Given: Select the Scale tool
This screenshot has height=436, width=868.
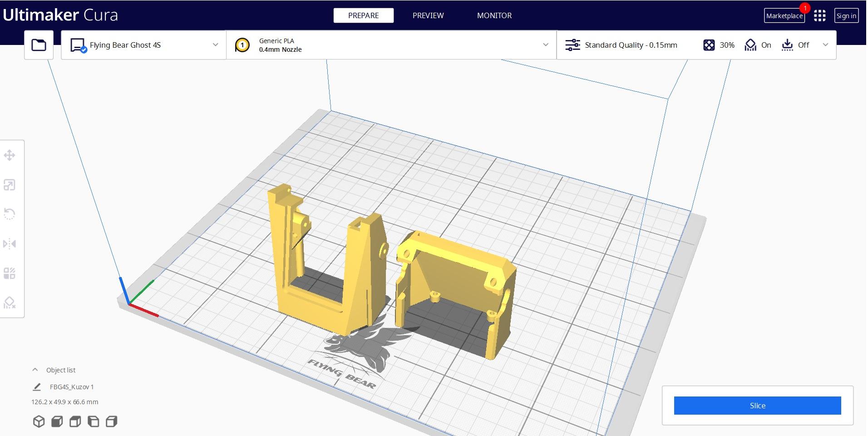Looking at the screenshot, I should pyautogui.click(x=10, y=185).
